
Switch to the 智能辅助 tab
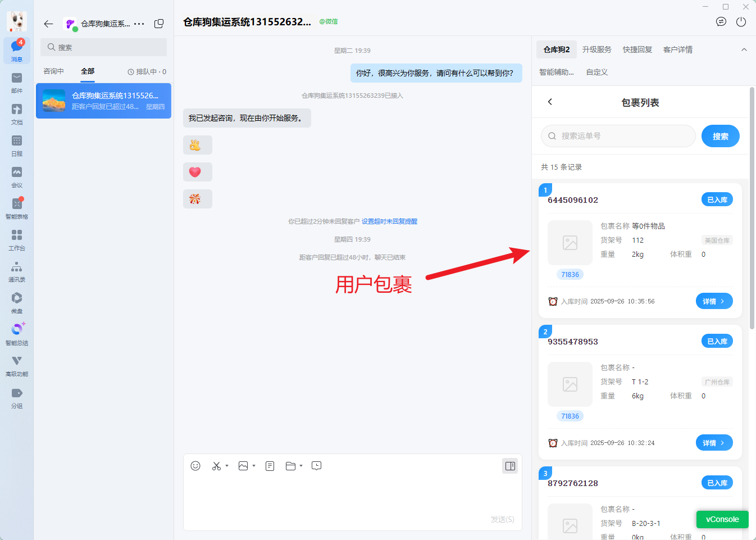click(x=557, y=72)
